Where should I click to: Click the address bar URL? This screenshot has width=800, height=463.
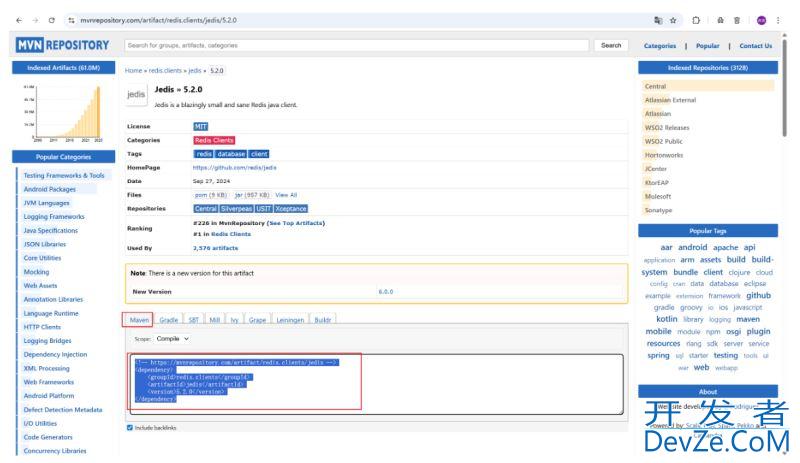(x=158, y=20)
